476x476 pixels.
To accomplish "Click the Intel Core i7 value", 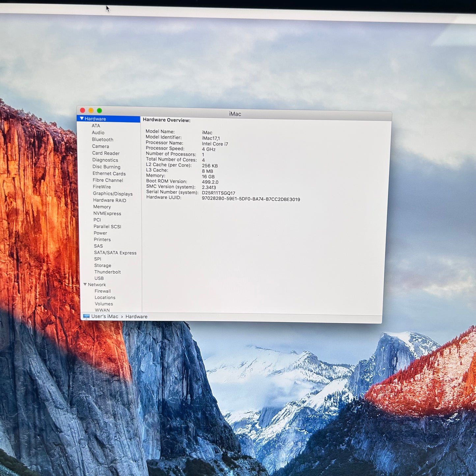I will [215, 144].
